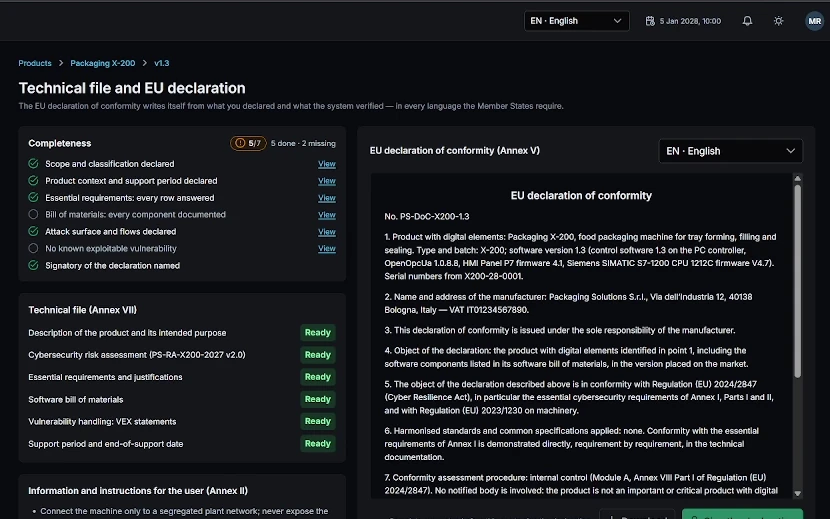Click the declaration preview scrollbar thumb
Image resolution: width=830 pixels, height=519 pixels.
click(797, 281)
